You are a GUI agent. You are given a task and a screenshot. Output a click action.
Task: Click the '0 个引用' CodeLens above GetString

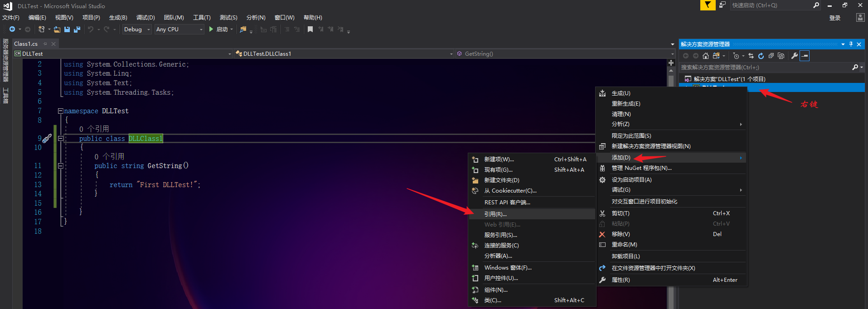click(109, 156)
